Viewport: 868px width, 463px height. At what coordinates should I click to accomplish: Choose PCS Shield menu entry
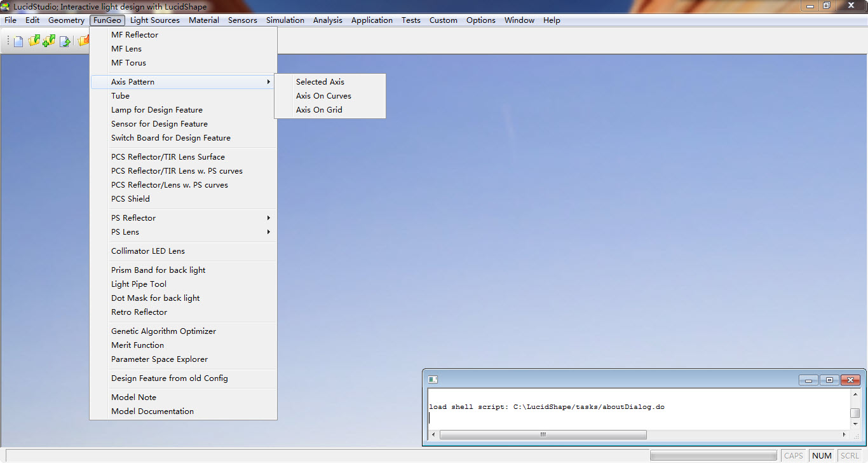pos(183,199)
